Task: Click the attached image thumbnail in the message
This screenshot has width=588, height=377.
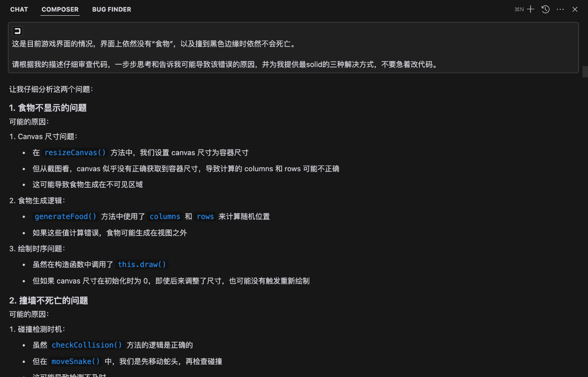Action: point(18,31)
